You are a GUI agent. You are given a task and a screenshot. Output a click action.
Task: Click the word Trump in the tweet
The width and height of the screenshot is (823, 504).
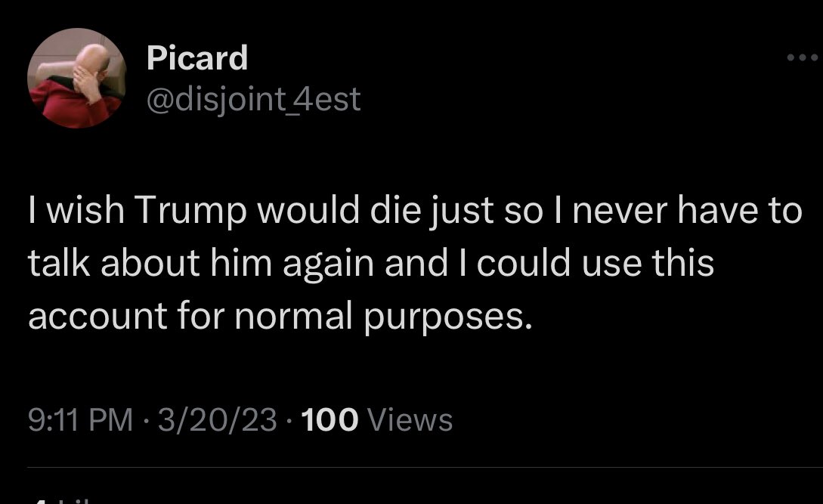point(184,212)
